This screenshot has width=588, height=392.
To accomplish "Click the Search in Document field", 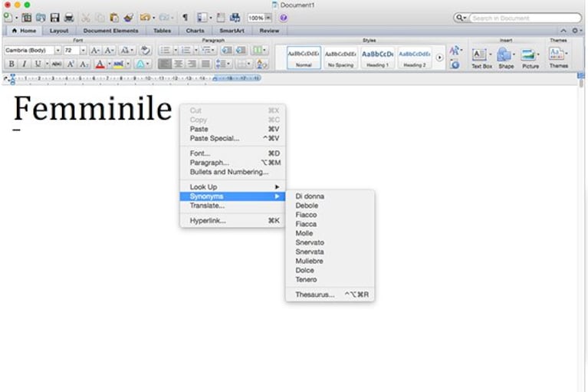I will pos(525,18).
